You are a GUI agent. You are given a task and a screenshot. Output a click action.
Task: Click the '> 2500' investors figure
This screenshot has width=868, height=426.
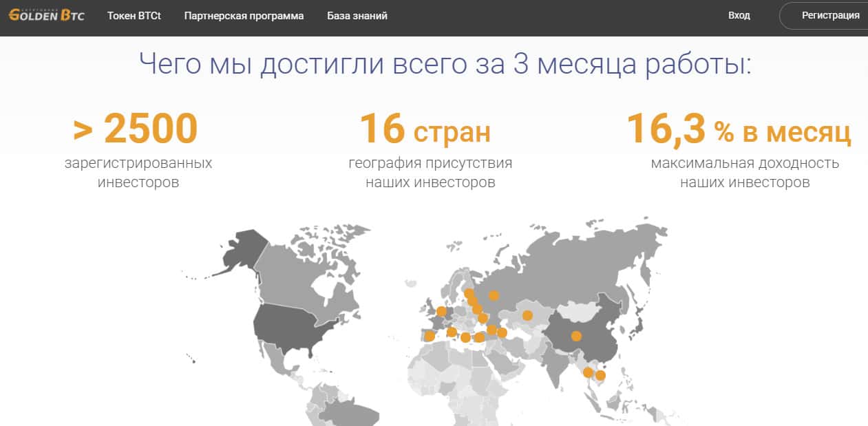coord(136,129)
